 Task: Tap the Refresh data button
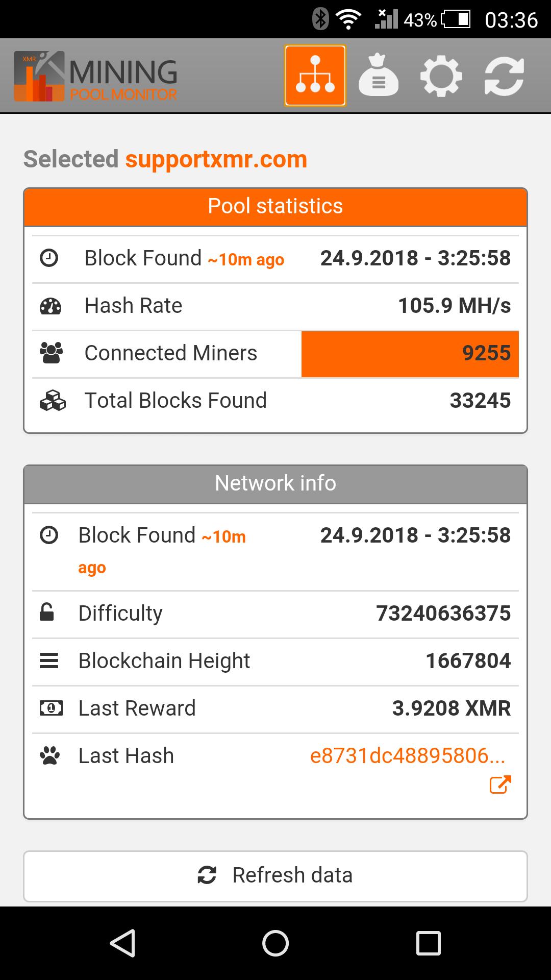275,875
